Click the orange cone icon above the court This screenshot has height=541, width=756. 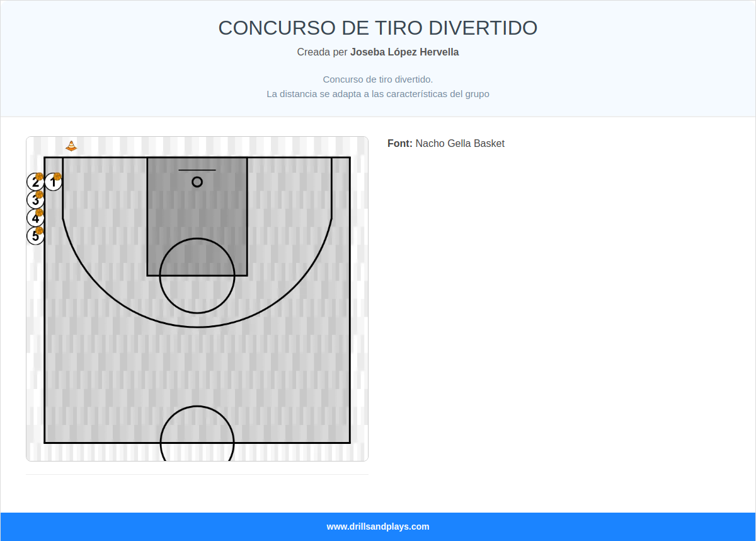pos(71,145)
